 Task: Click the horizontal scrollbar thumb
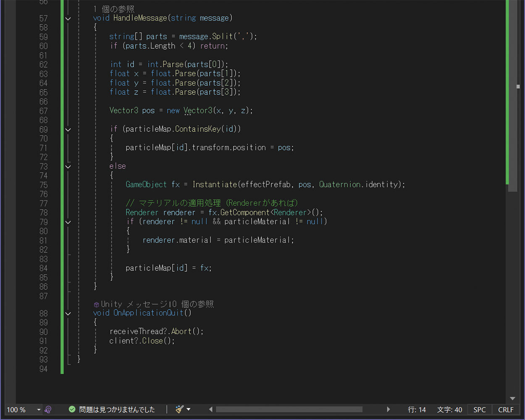[289, 409]
